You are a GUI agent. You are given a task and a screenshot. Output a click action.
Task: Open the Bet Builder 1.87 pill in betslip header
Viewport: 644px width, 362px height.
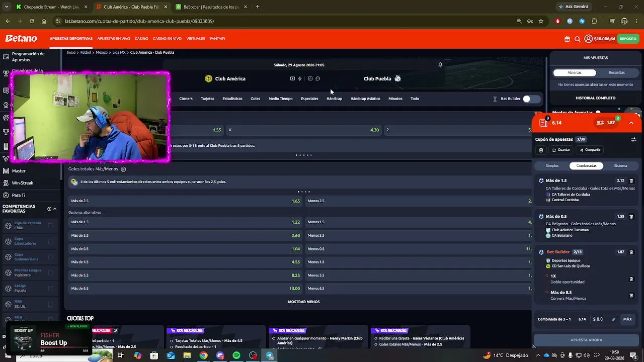tap(608, 123)
